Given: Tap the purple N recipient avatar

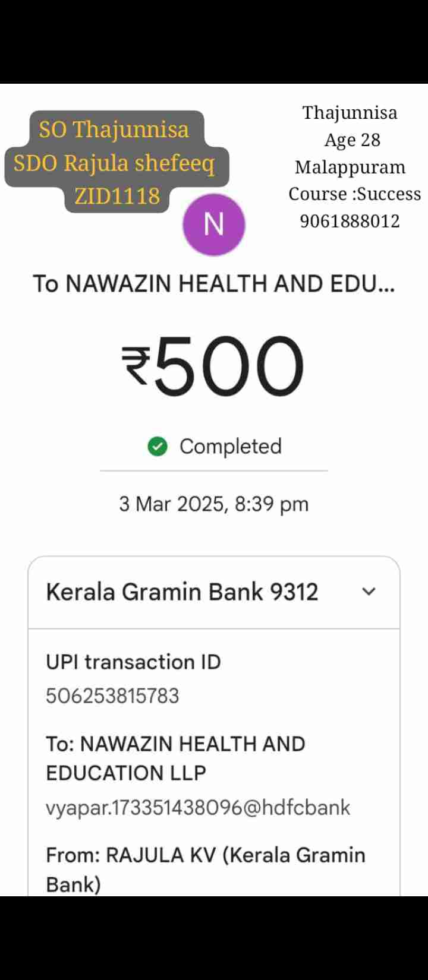Looking at the screenshot, I should pos(213,225).
